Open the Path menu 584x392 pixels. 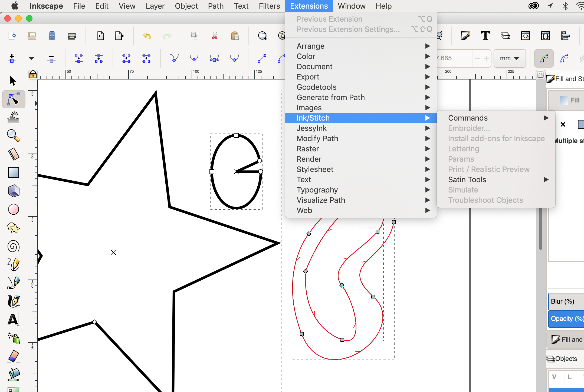point(216,6)
